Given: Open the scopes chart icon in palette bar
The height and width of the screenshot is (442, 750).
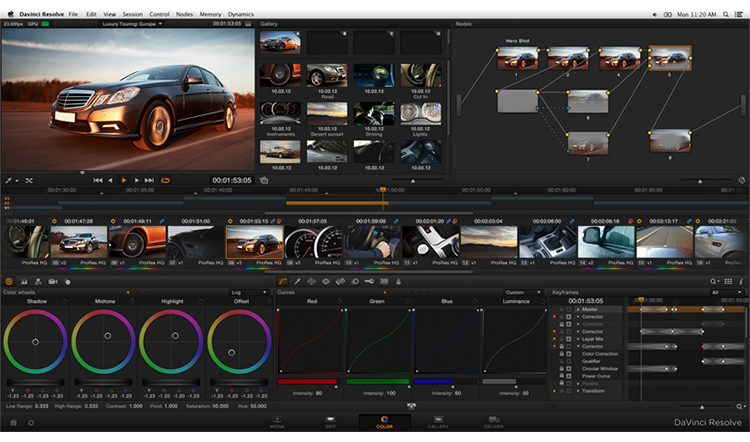Looking at the screenshot, I should coord(24,282).
